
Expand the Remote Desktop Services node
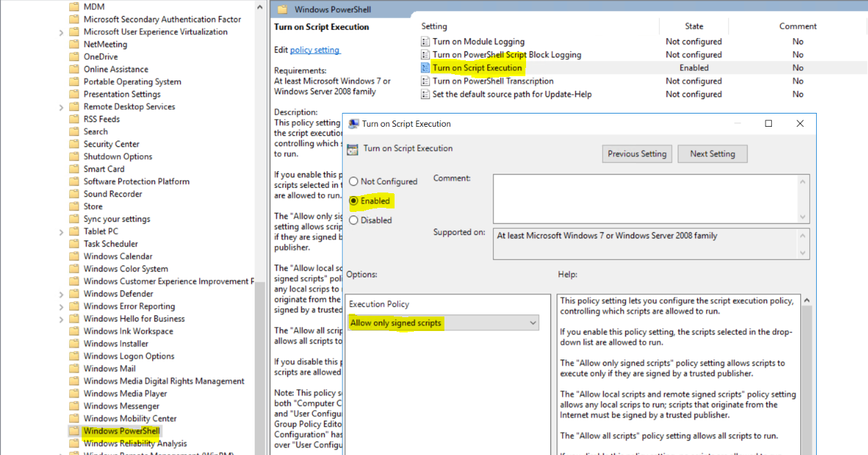(62, 107)
